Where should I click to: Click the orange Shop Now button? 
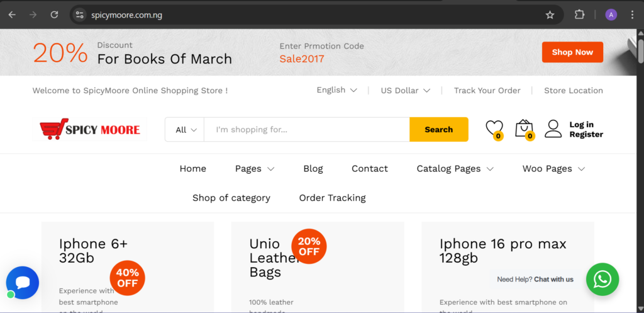(x=572, y=52)
